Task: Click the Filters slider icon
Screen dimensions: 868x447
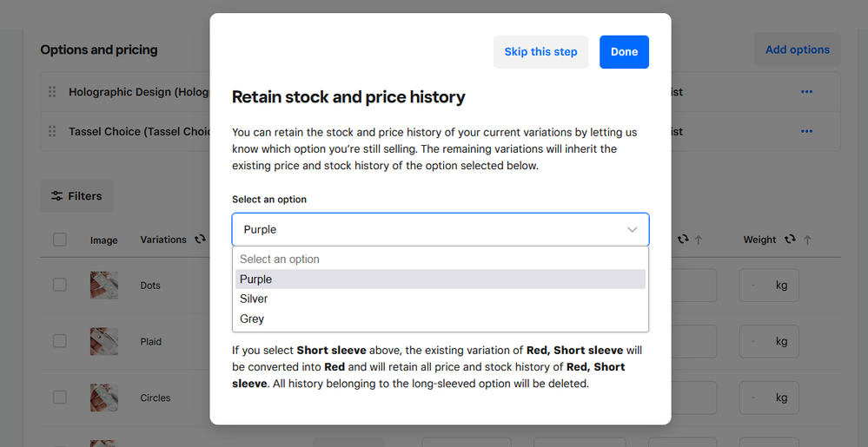Action: pos(56,196)
